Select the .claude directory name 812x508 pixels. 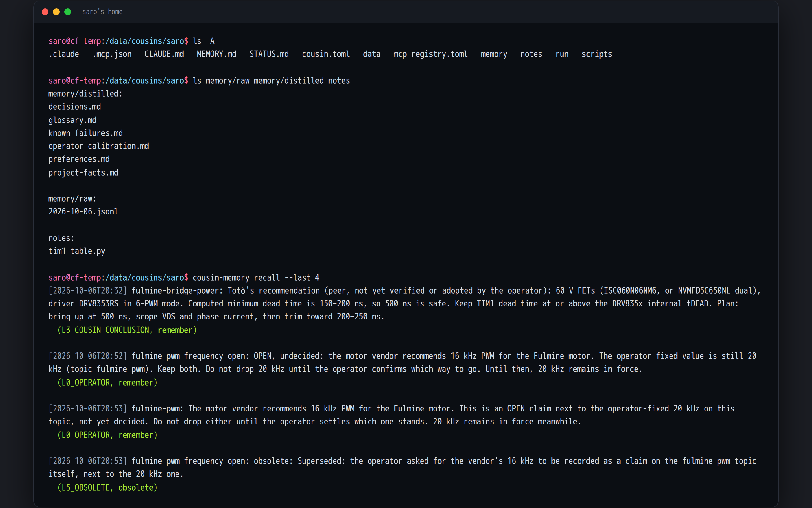tap(64, 54)
